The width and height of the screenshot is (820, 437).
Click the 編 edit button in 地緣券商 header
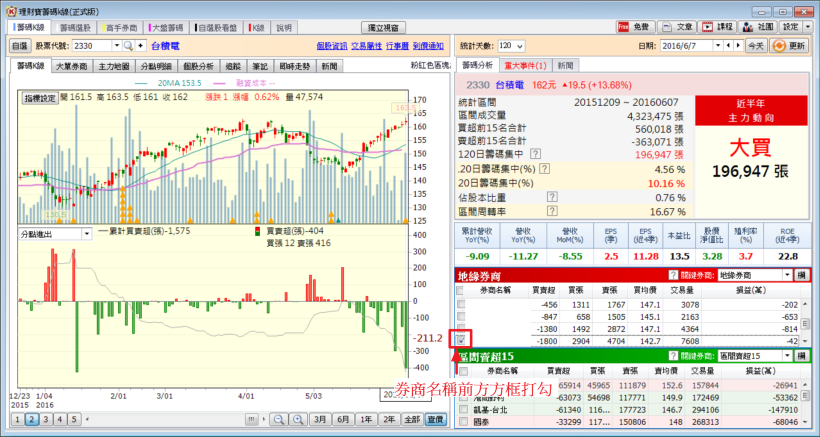(x=801, y=275)
